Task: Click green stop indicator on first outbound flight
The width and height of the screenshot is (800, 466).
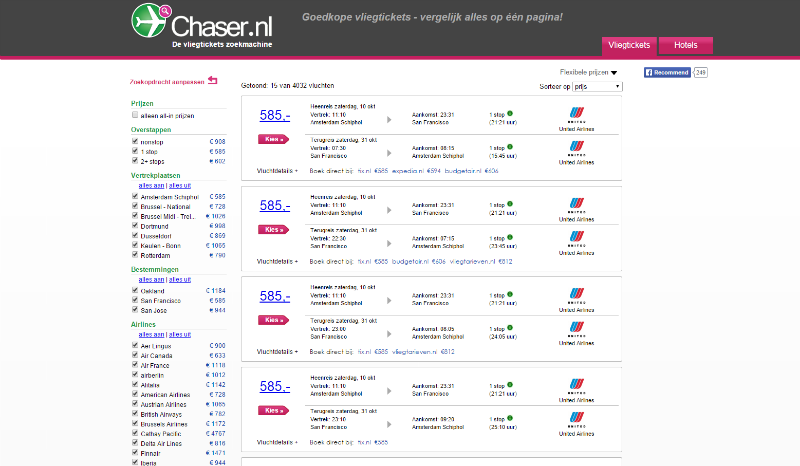Action: click(509, 112)
